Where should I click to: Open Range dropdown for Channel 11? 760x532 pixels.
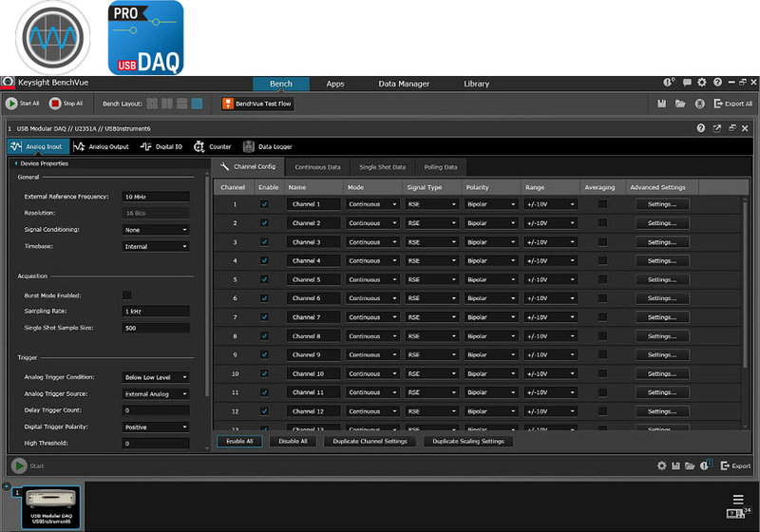coord(551,392)
